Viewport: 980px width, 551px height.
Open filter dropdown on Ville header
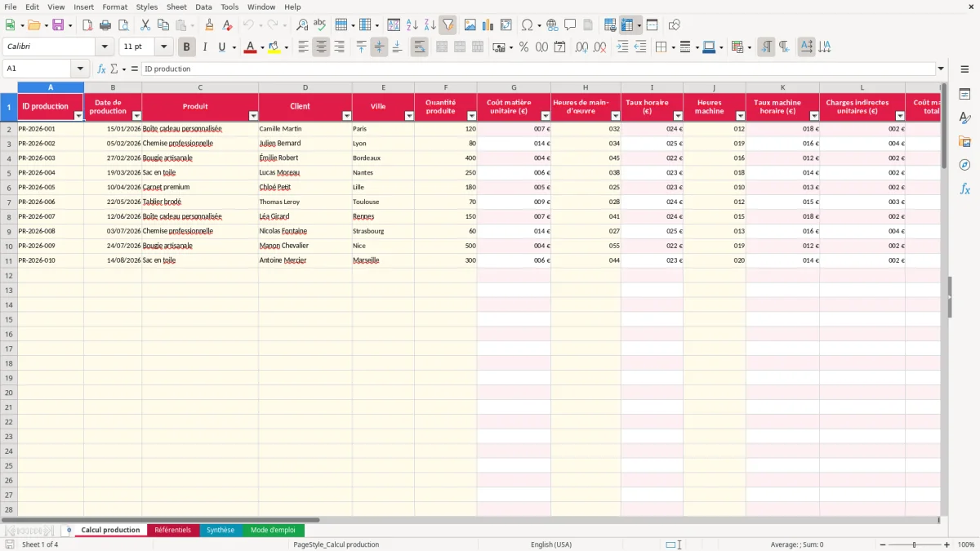[x=409, y=116]
